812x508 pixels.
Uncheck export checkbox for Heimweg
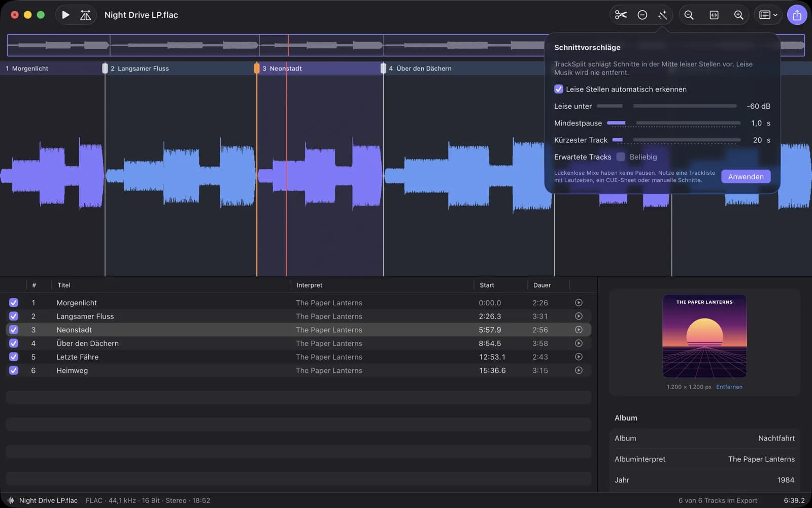pos(14,370)
